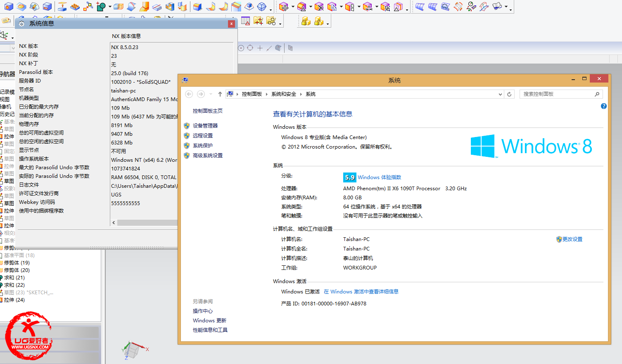Click the Windows 体验指数 link
This screenshot has width=622, height=364.
coord(380,177)
